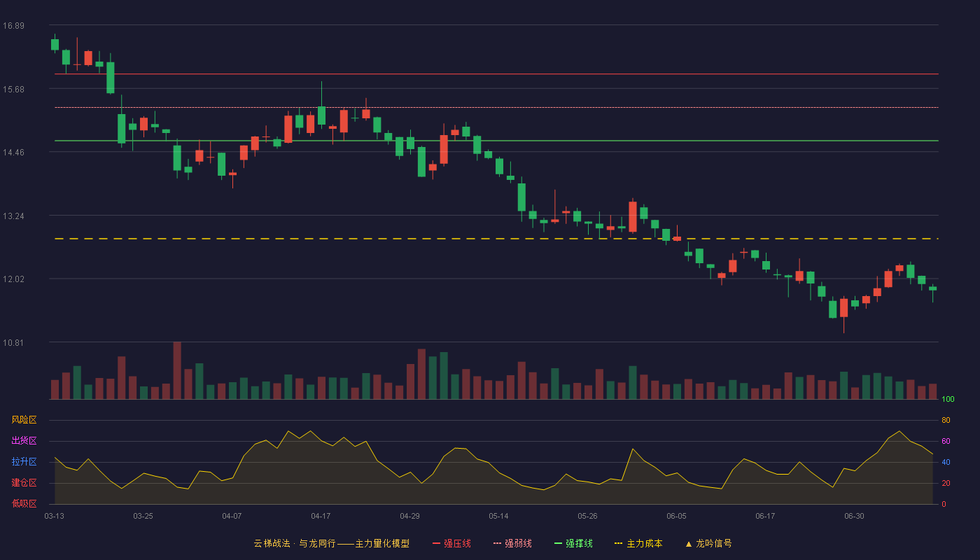Click the 15.68 price axis label

coord(13,89)
